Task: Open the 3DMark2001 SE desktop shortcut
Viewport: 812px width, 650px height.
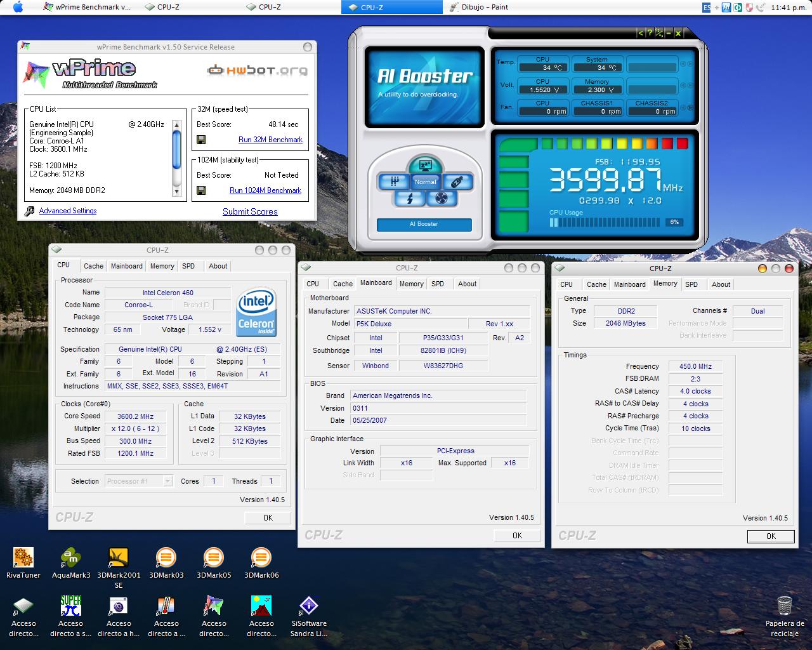Action: [x=119, y=567]
